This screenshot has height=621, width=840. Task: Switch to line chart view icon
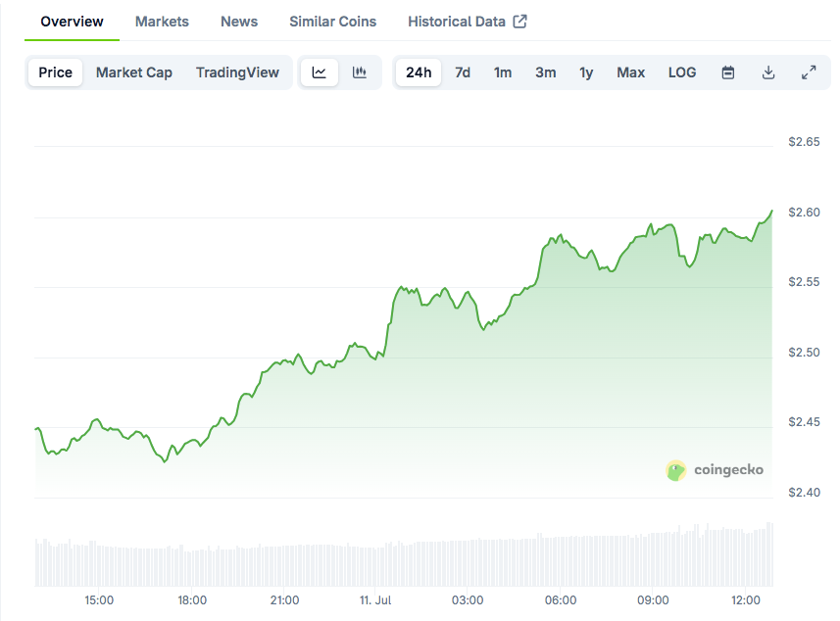320,72
